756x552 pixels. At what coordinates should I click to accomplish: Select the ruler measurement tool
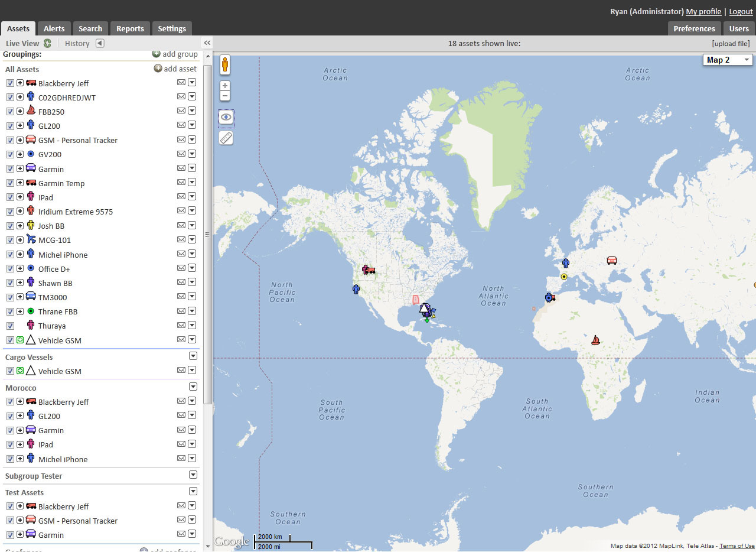pyautogui.click(x=226, y=138)
